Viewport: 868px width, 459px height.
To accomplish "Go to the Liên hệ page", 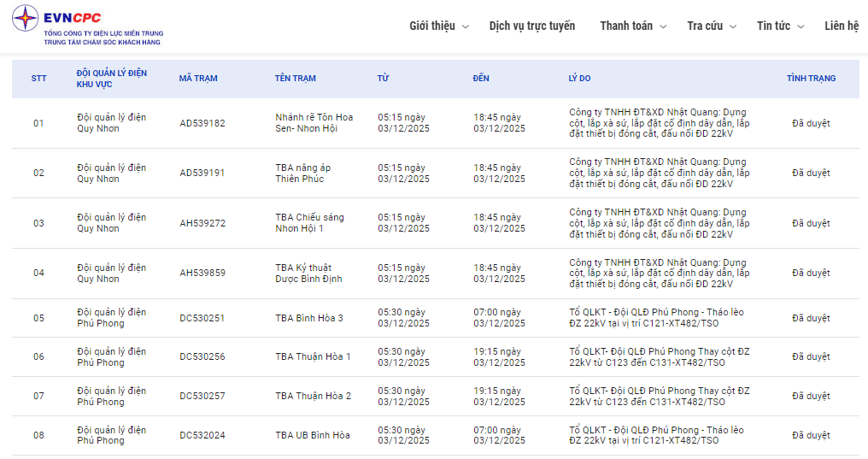I will tap(842, 26).
